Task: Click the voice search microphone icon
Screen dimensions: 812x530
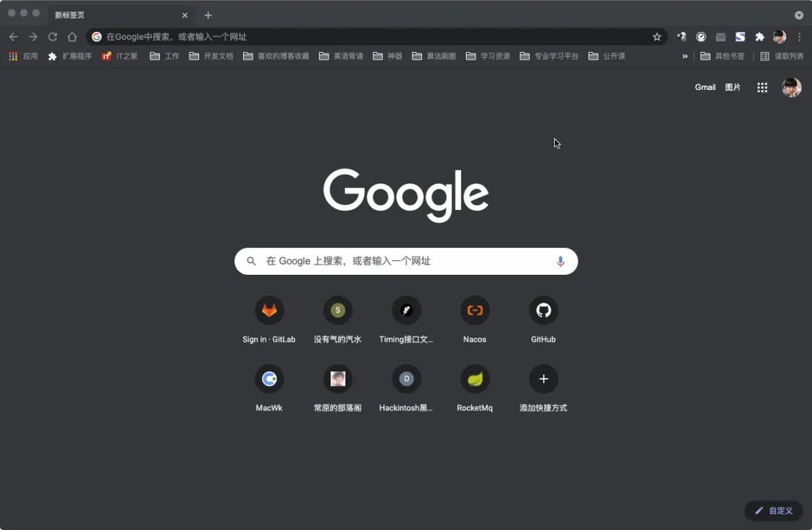Action: click(560, 261)
